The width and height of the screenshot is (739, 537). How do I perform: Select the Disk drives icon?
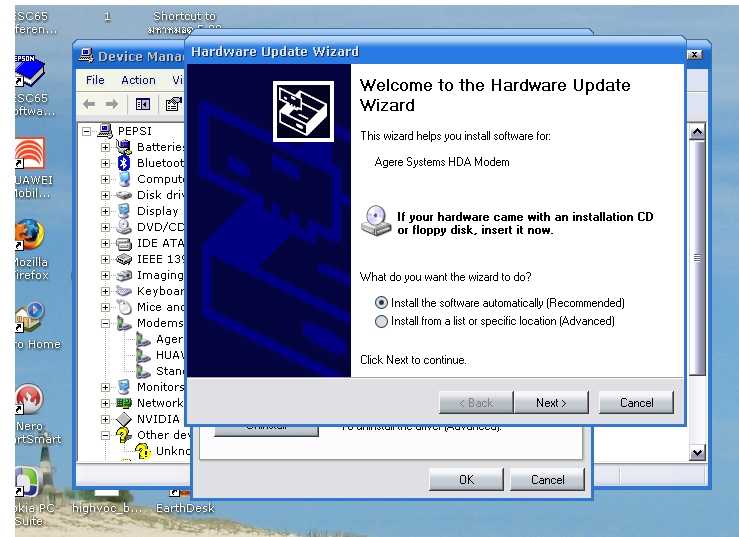[124, 195]
